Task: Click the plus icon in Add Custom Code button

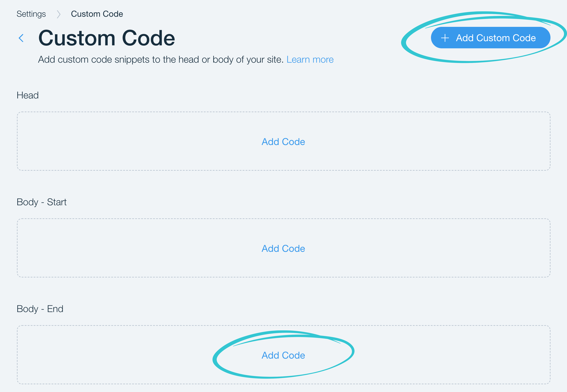Action: [x=445, y=38]
